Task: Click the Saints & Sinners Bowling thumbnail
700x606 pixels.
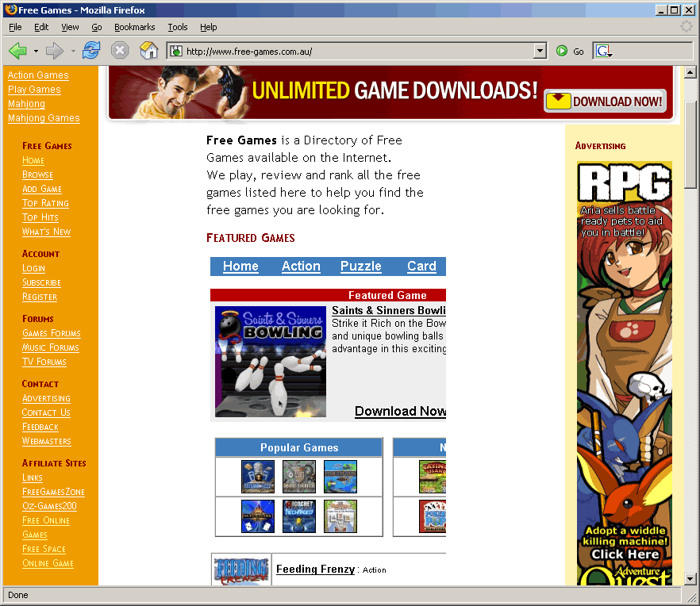Action: (271, 362)
